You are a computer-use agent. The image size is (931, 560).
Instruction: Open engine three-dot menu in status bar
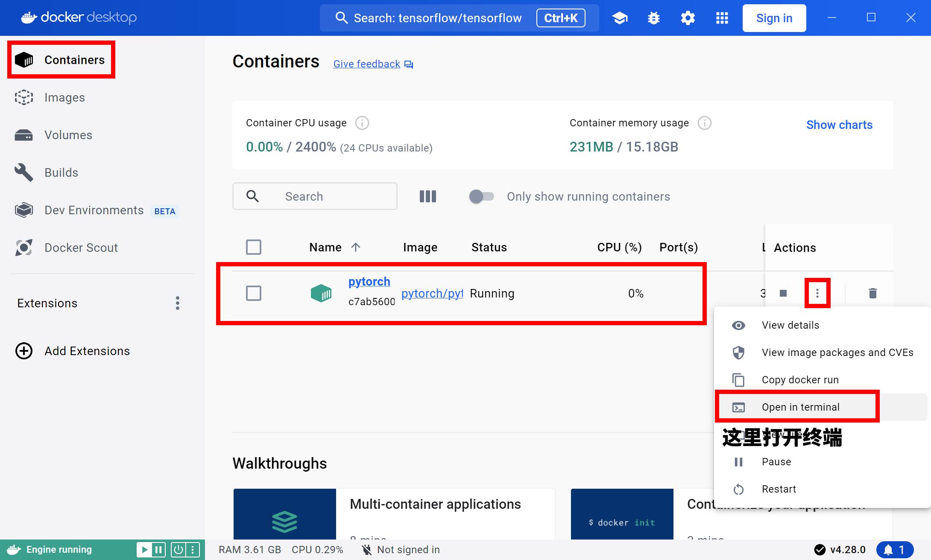coord(193,550)
